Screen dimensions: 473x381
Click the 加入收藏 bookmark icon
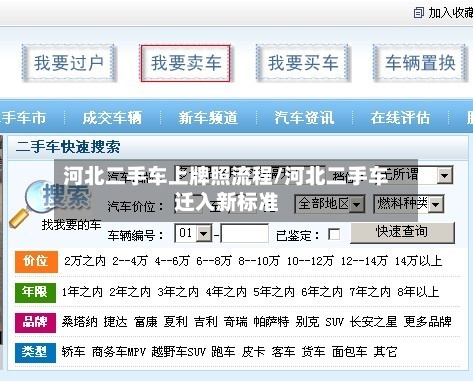pos(419,13)
